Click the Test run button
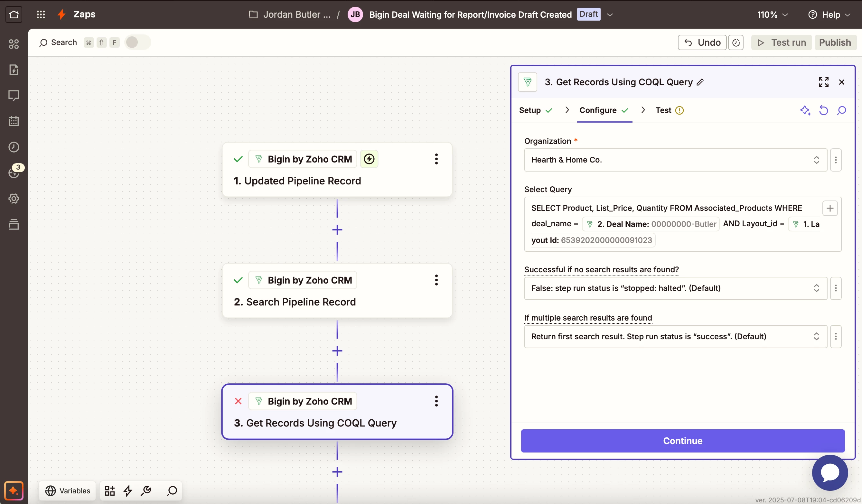The height and width of the screenshot is (504, 862). (781, 42)
